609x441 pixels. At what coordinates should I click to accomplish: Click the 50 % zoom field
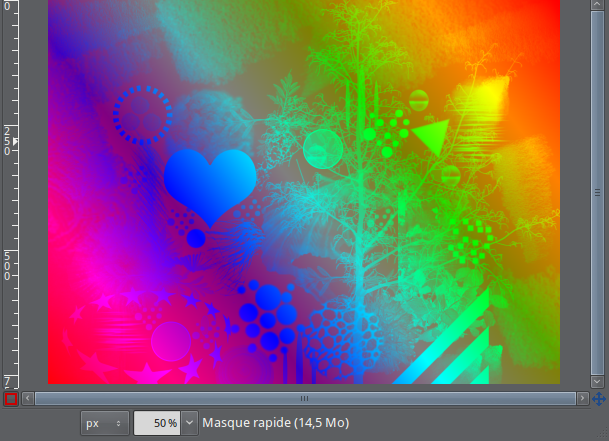pos(157,423)
